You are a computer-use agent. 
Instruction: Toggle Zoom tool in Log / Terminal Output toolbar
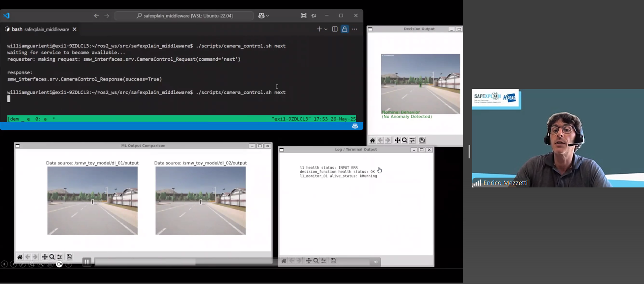pyautogui.click(x=316, y=261)
